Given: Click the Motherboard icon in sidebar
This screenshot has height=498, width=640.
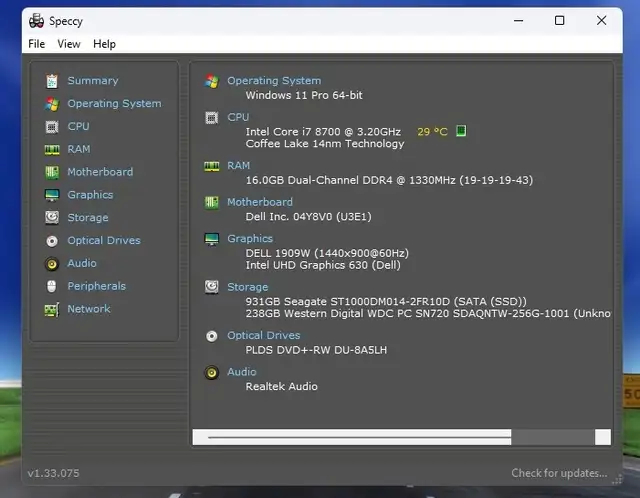Looking at the screenshot, I should click(x=52, y=172).
